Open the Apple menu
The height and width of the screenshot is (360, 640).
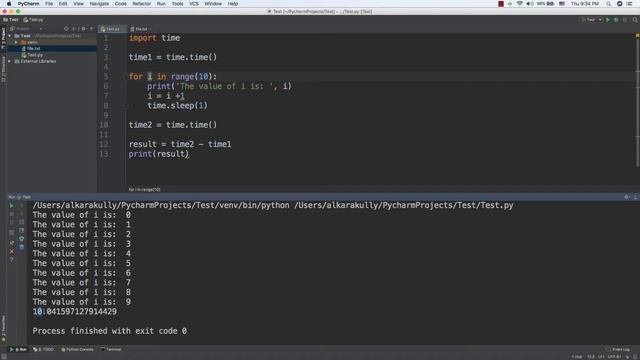tap(9, 4)
